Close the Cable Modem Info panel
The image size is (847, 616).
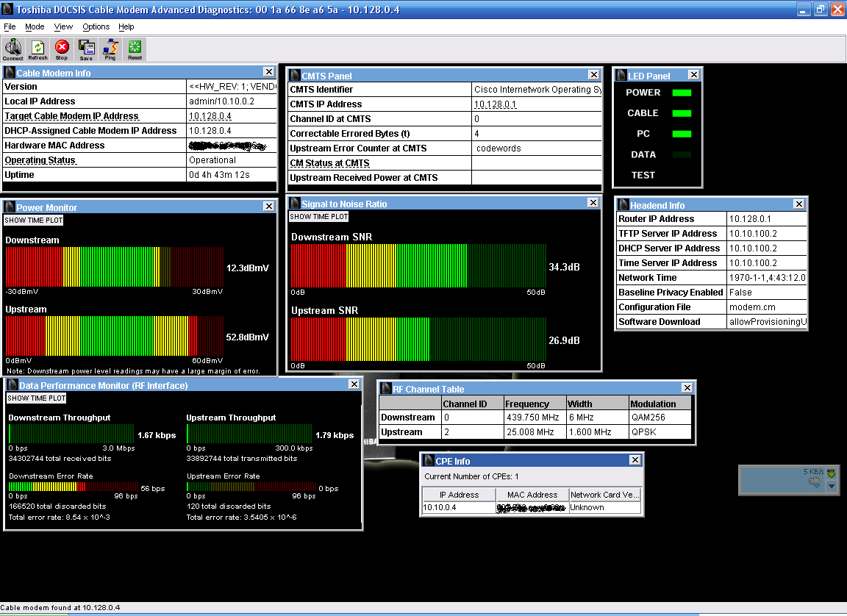pyautogui.click(x=268, y=72)
